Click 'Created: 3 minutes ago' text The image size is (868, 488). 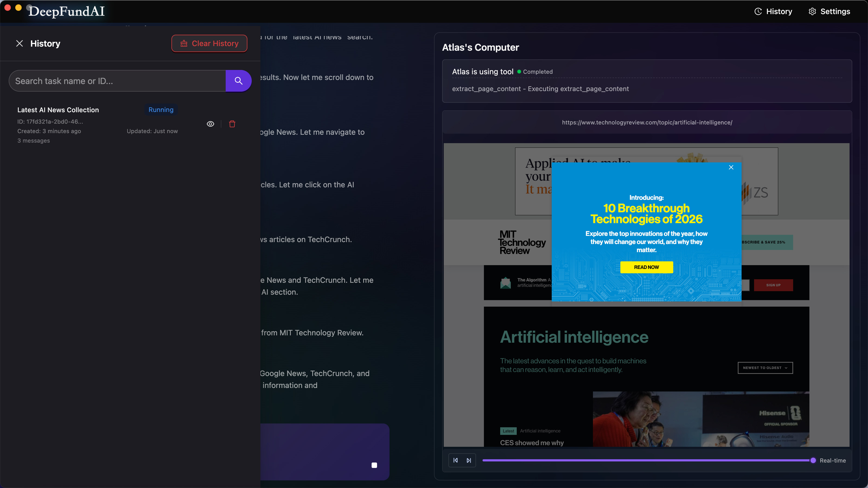49,131
